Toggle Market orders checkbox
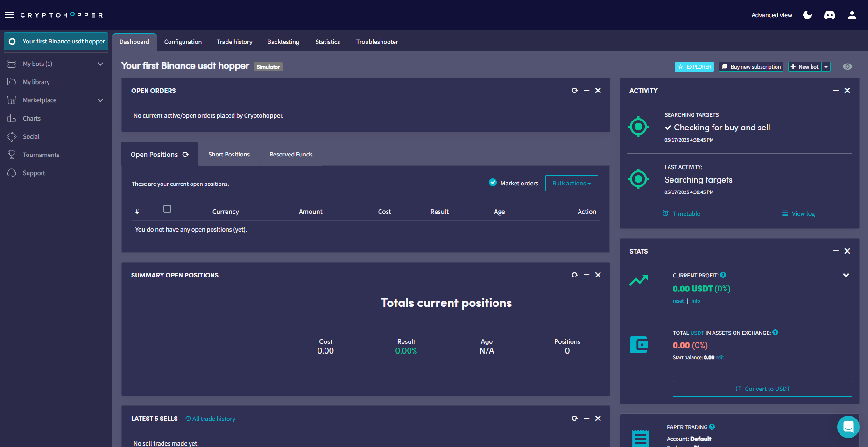Viewport: 868px width, 447px height. (x=493, y=183)
